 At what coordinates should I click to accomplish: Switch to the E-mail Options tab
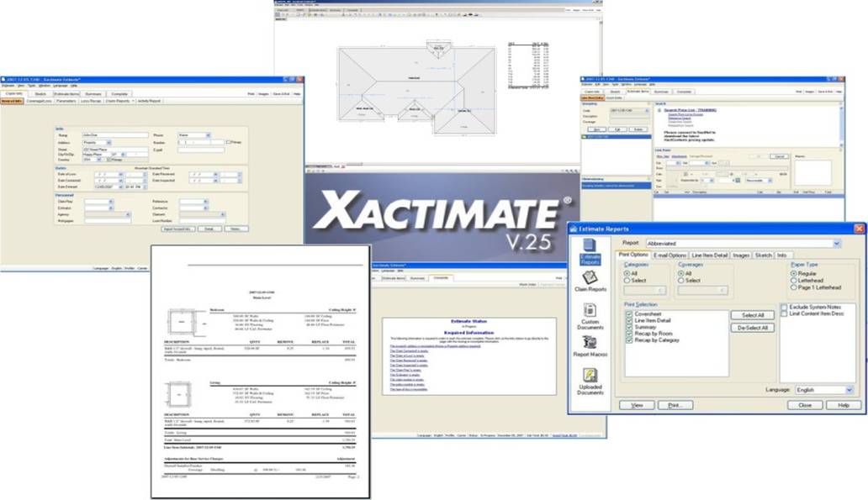click(671, 255)
